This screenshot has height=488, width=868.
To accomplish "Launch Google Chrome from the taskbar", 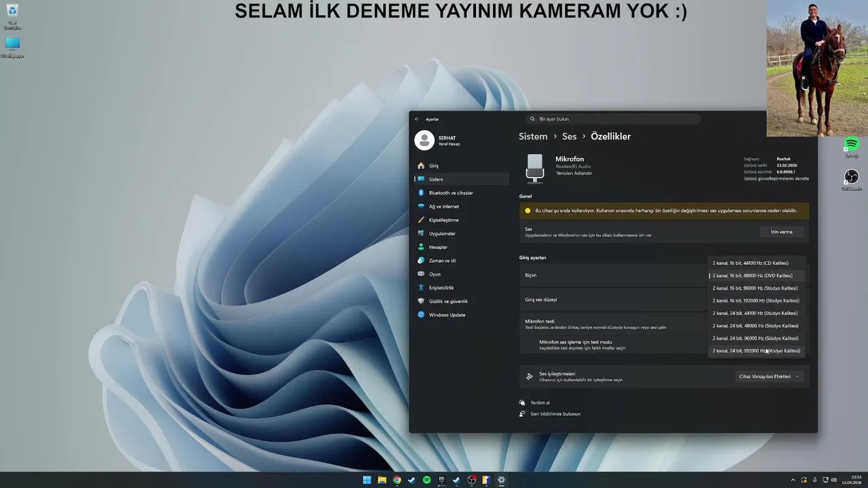I will (397, 480).
